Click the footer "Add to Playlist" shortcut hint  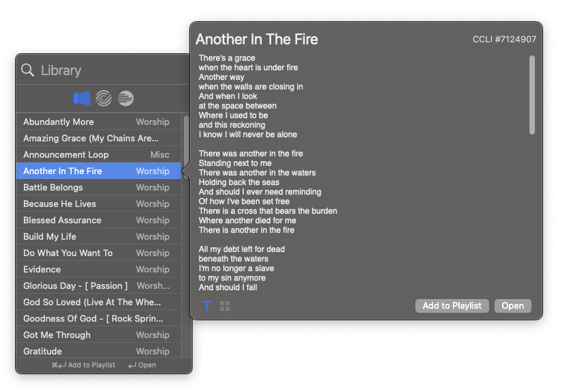(83, 365)
